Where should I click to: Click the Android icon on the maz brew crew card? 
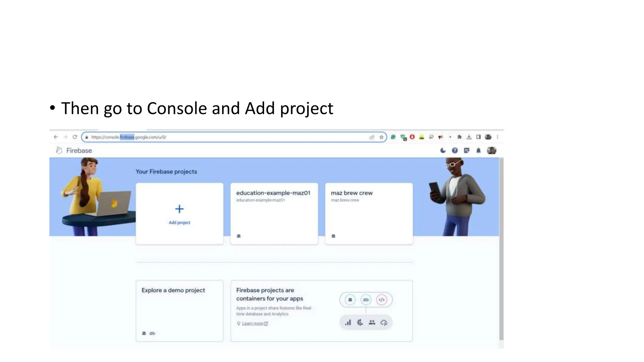[x=333, y=236]
